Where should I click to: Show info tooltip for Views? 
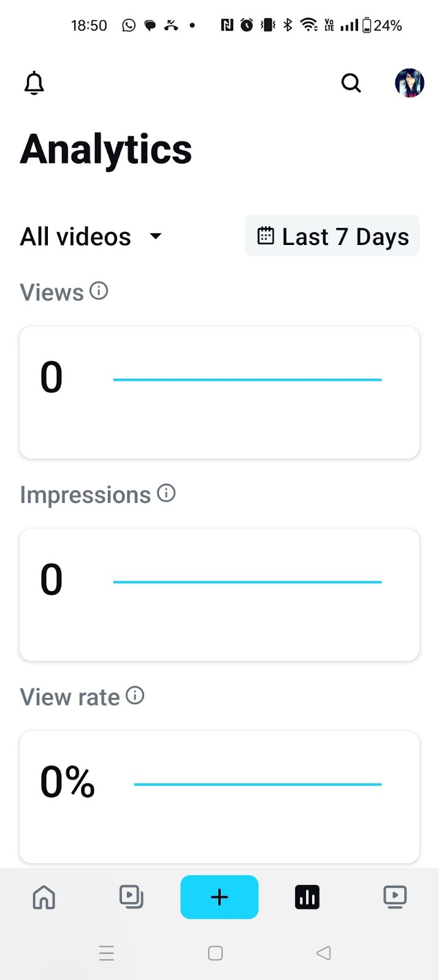99,291
